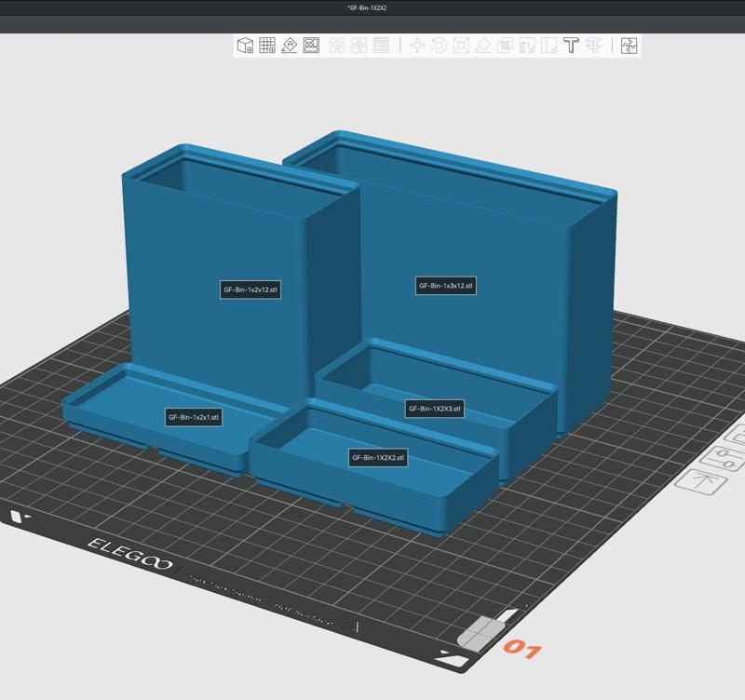Screen dimensions: 745x700
Task: Select the Text emboss T tool
Action: [x=571, y=46]
